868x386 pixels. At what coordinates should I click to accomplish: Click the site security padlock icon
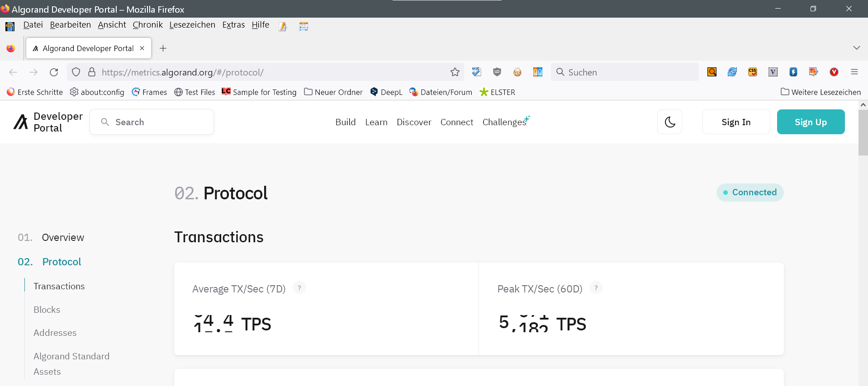coord(92,72)
